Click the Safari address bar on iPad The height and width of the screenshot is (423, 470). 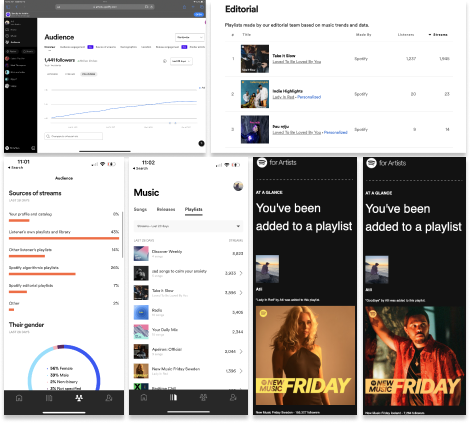point(105,7)
